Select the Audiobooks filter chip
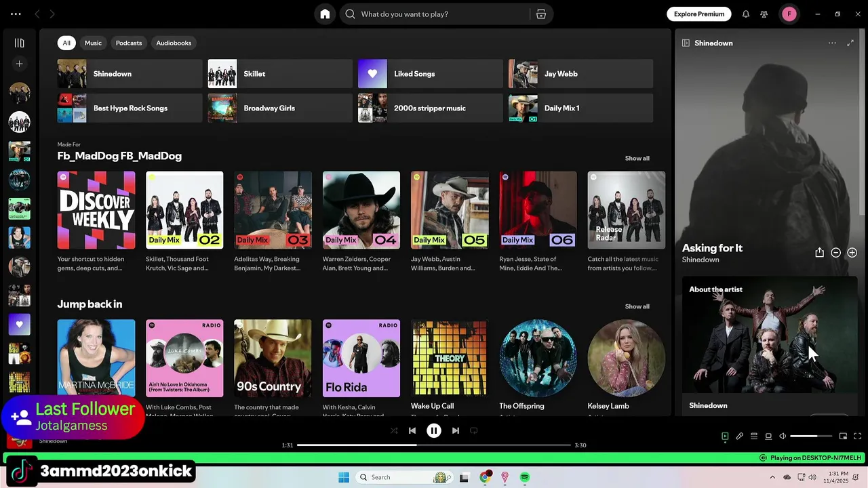 (174, 43)
